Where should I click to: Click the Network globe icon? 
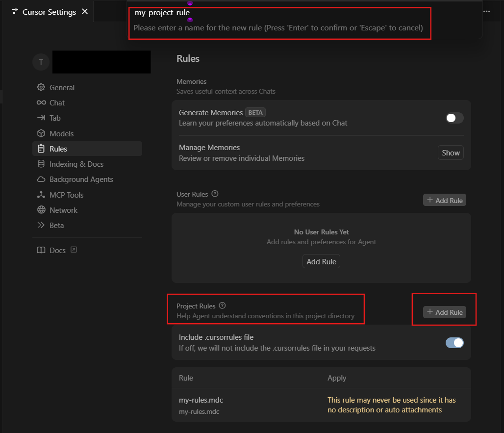(41, 210)
